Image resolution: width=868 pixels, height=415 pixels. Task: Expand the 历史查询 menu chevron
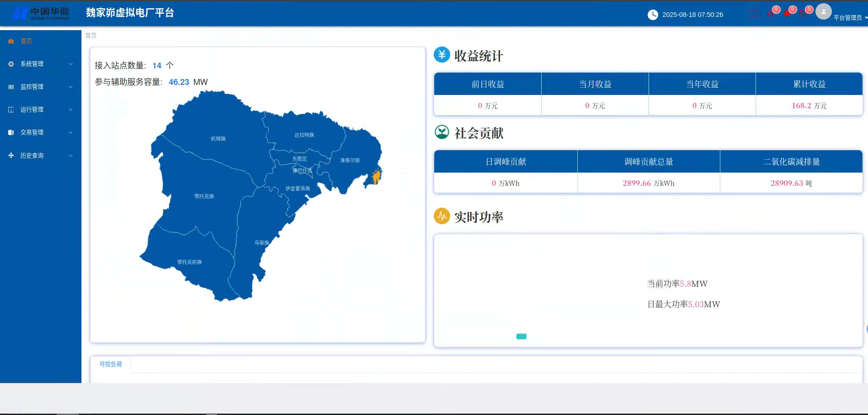[70, 155]
